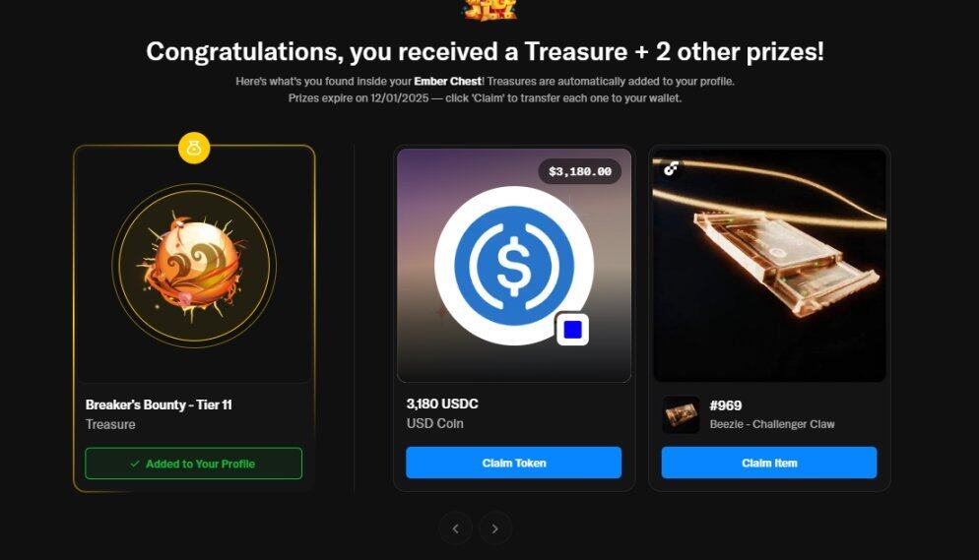Click the link icon on Beezle image
Viewport: 979px width, 560px height.
tap(671, 167)
